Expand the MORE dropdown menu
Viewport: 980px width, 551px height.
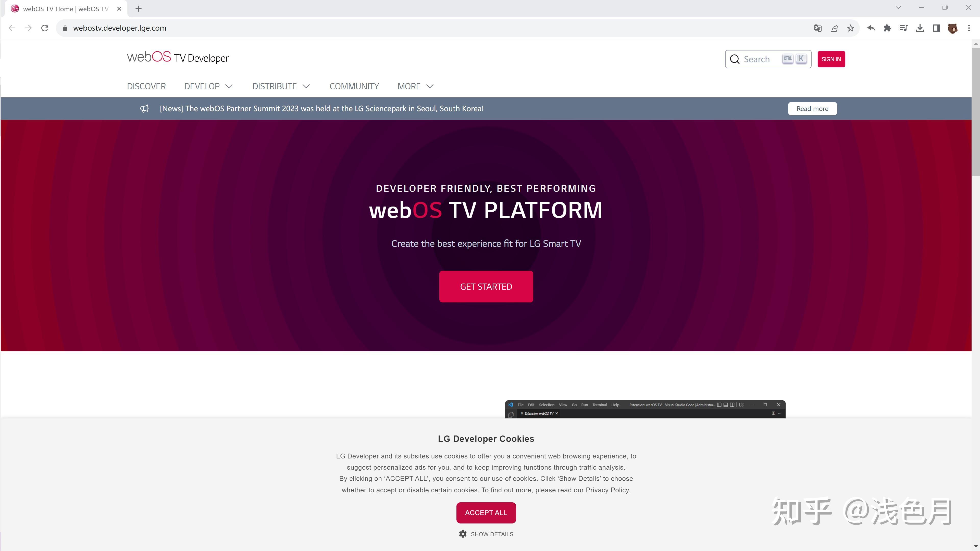point(415,86)
